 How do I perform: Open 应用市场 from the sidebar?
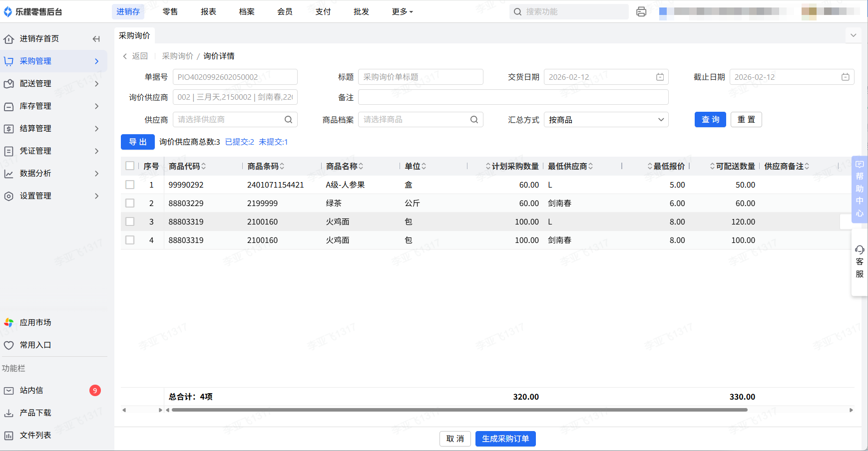(x=35, y=323)
